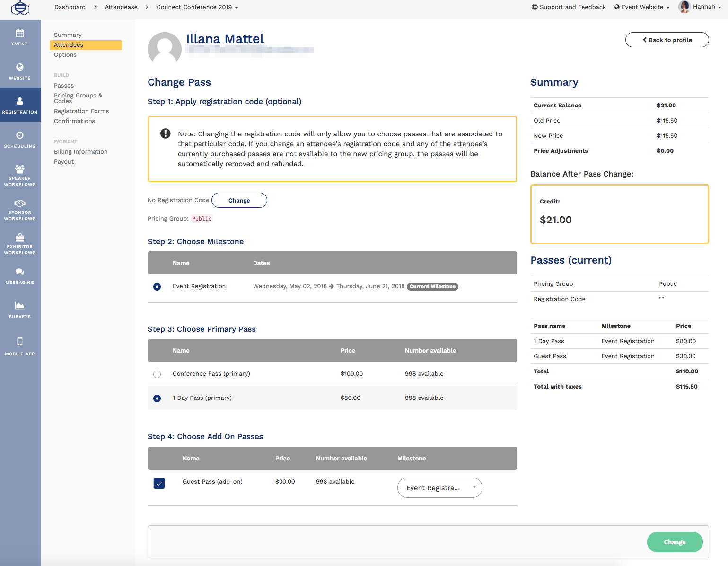Open the Pricing Groups & Codes page
The height and width of the screenshot is (566, 728).
[x=78, y=98]
